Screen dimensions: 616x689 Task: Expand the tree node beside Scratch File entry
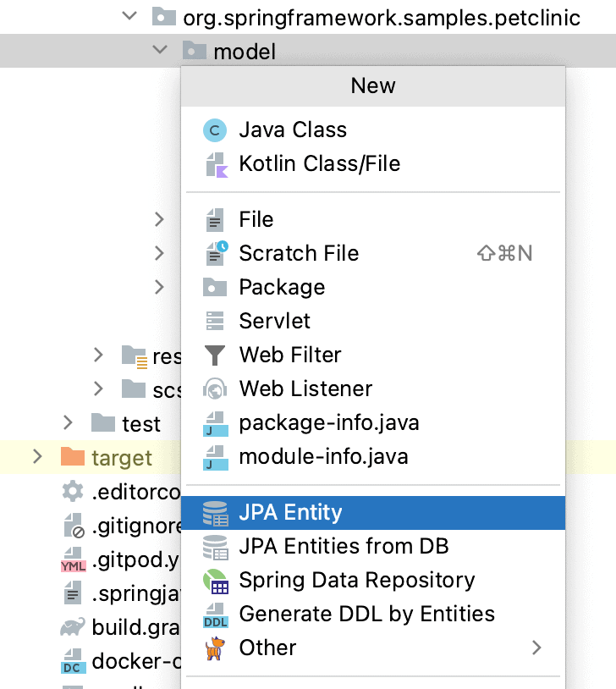click(x=159, y=253)
